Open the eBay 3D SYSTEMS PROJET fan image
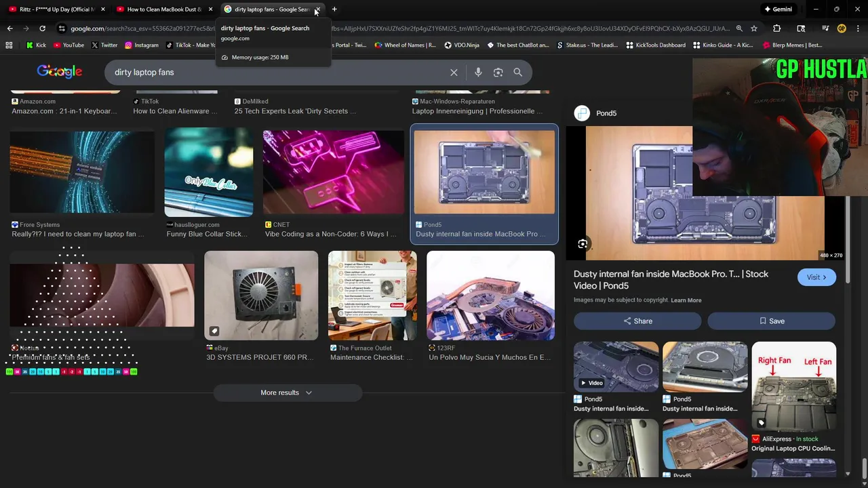This screenshot has height=488, width=868. pos(261,296)
